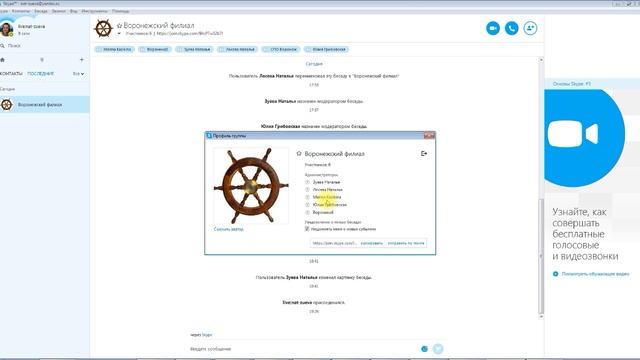Switch to the КОНТАКТЫ tab

(11, 74)
